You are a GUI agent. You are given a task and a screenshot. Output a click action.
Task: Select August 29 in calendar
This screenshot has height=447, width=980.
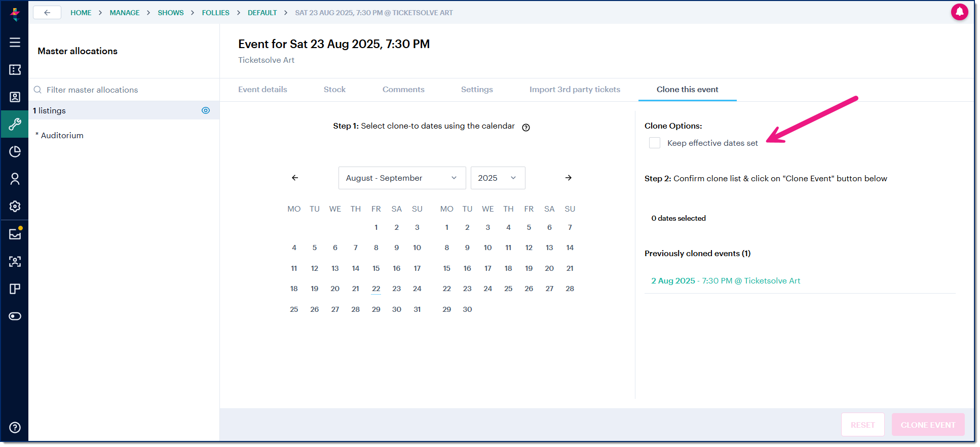[376, 309]
